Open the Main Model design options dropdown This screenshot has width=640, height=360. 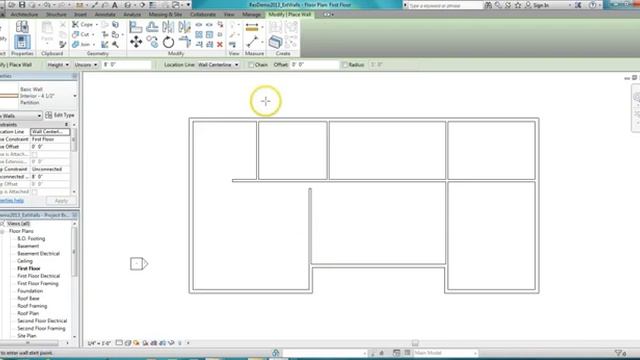point(445,353)
